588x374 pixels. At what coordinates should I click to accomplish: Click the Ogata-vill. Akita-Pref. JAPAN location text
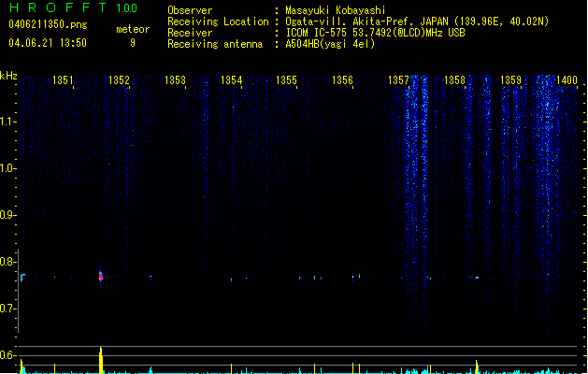click(x=417, y=22)
